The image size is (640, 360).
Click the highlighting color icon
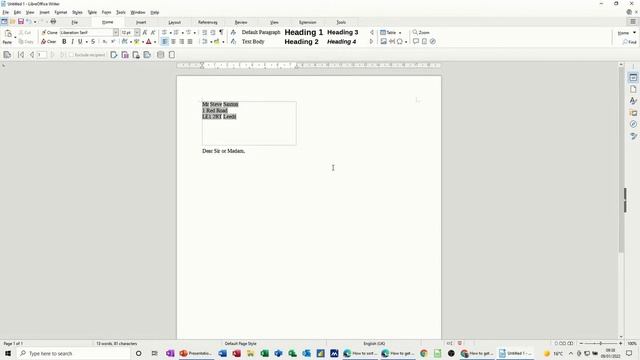click(x=137, y=42)
